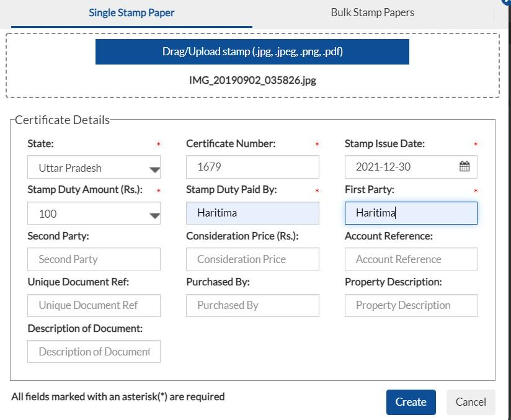This screenshot has width=511, height=420.
Task: Open the Stamp Duty Amount dropdown showing 100
Action: (94, 213)
